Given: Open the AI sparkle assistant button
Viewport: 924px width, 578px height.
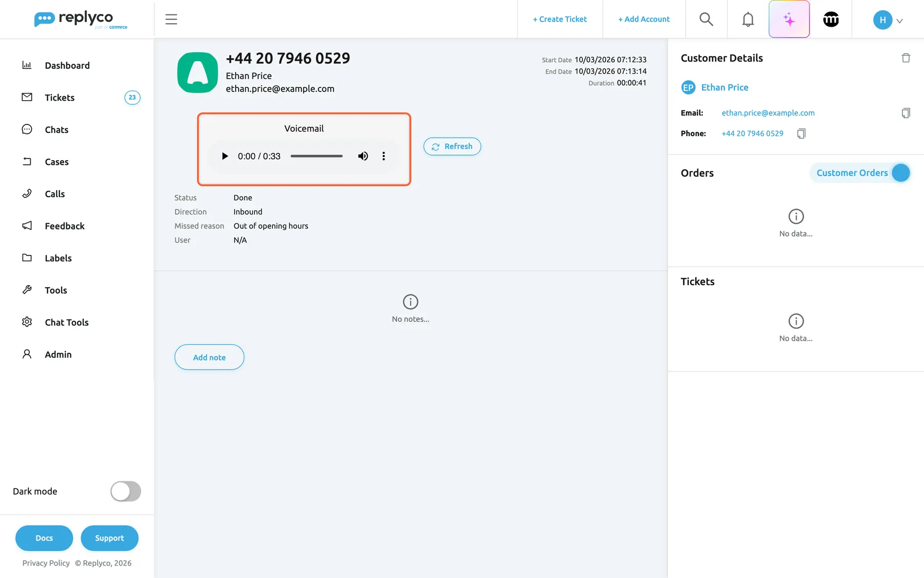Looking at the screenshot, I should pyautogui.click(x=789, y=20).
